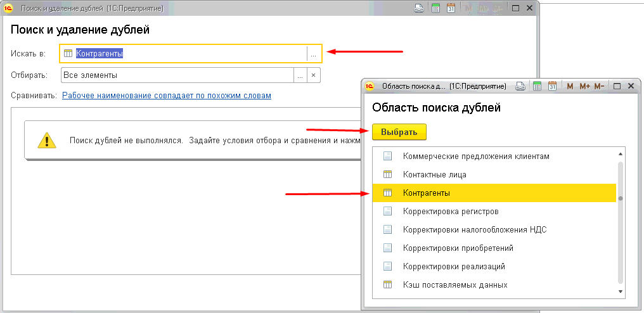
Task: Click table icon beside Кэш поставляемых данных
Action: click(x=388, y=284)
